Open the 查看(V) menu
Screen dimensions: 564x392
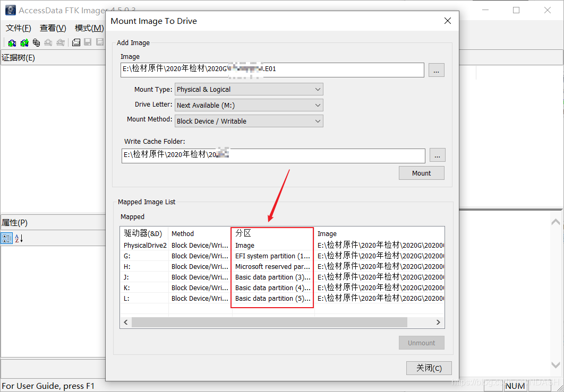tap(53, 28)
